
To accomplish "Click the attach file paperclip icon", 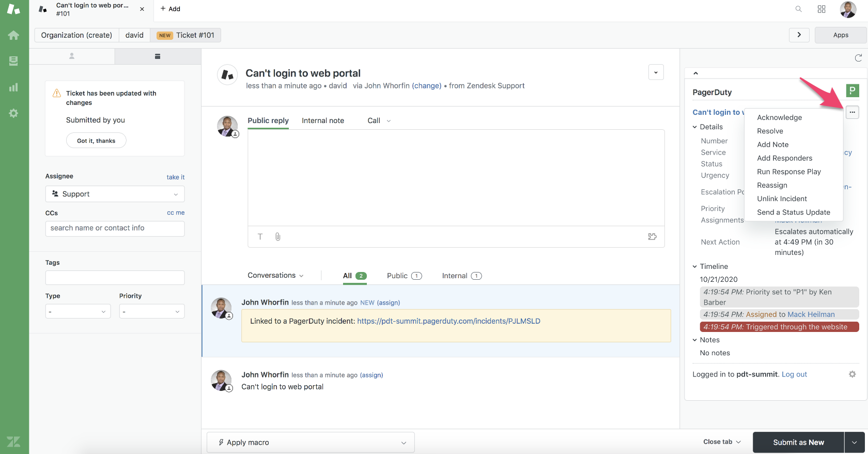I will (x=277, y=237).
